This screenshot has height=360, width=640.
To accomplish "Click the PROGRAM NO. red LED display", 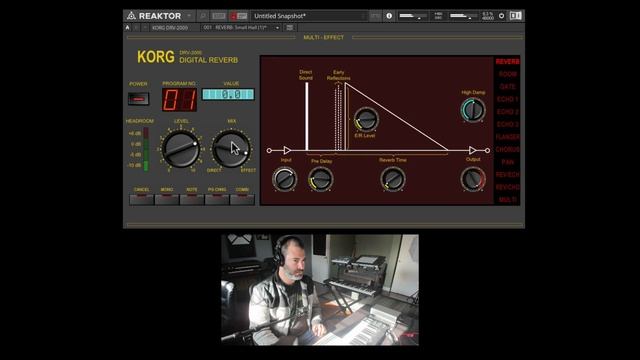I will pos(179,100).
